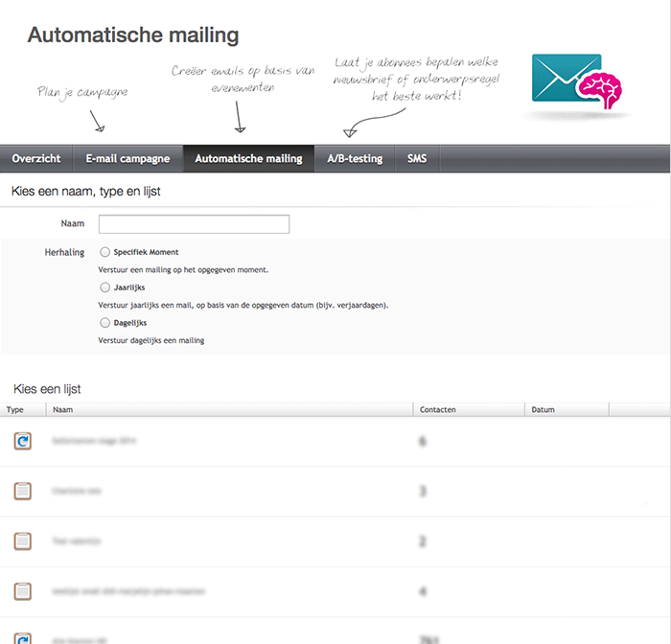Click into the Naam text field
This screenshot has height=644, width=671.
(x=194, y=224)
